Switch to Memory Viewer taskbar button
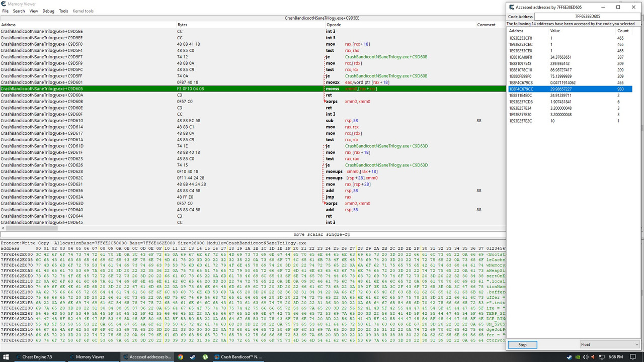Viewport: 644px width, 362px height. pyautogui.click(x=94, y=357)
